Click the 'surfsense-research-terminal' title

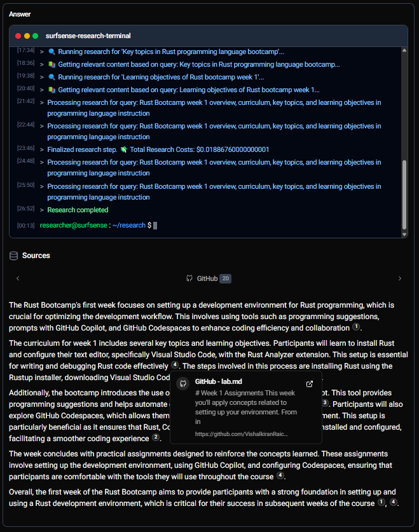(x=88, y=36)
